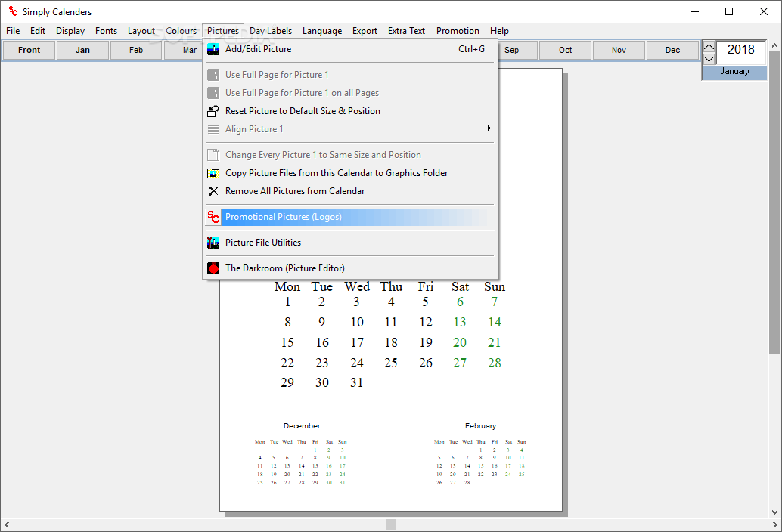Choose Add/Edit Picture menu entry
This screenshot has height=532, width=782.
[x=350, y=49]
